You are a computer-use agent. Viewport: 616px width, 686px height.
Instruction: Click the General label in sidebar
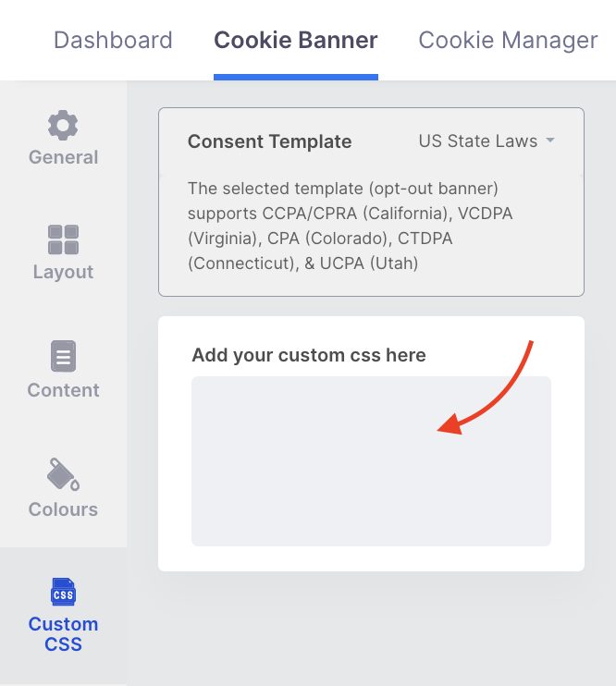pyautogui.click(x=63, y=157)
